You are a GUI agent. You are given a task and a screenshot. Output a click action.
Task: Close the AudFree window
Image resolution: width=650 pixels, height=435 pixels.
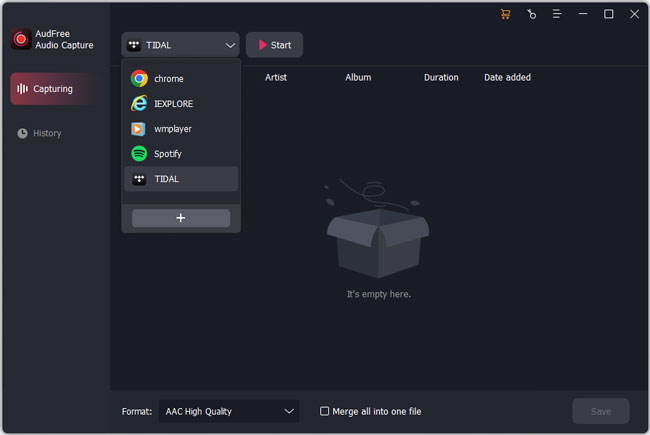pos(634,14)
